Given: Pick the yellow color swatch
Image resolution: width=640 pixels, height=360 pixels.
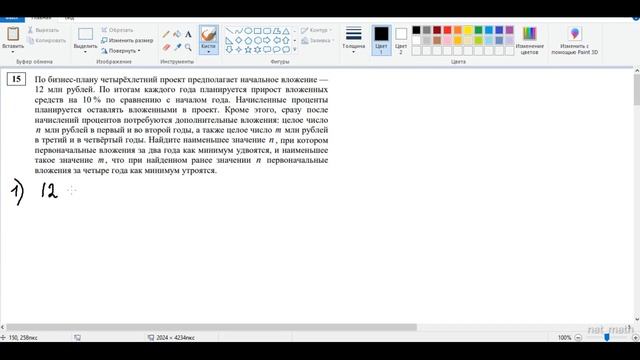Looking at the screenshot, I should (468, 30).
